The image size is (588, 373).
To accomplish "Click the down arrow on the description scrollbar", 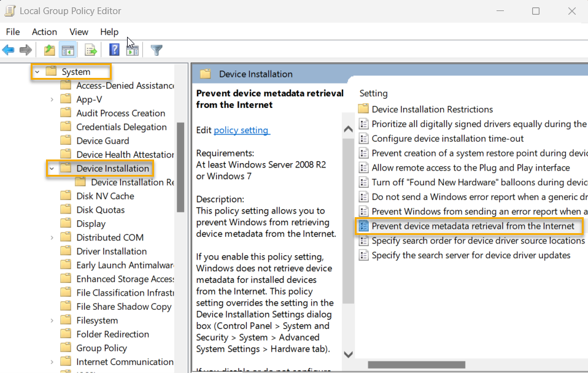I will (348, 354).
